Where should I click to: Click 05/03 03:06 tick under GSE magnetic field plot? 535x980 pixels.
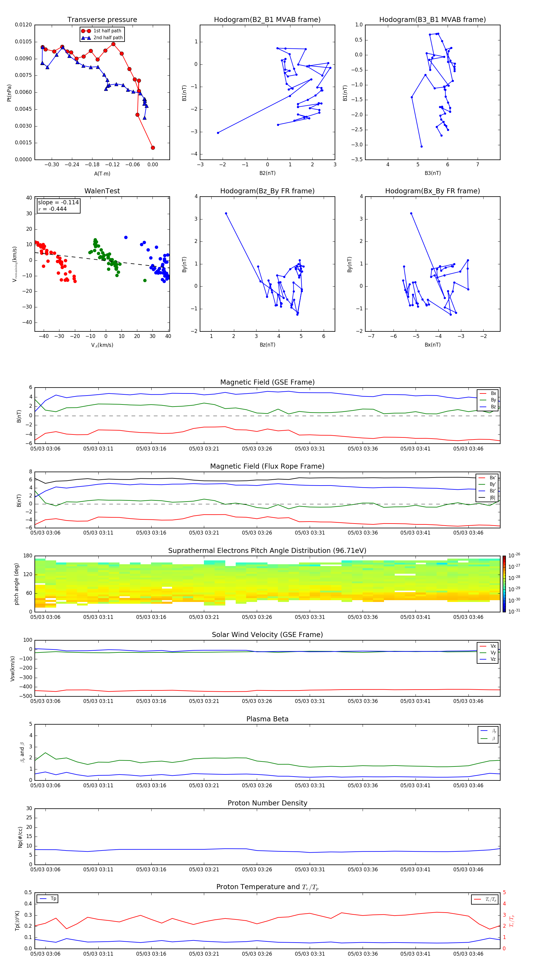point(45,448)
